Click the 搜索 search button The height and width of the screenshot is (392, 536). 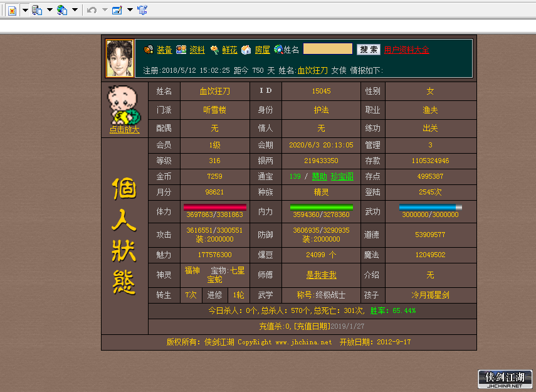coord(369,50)
